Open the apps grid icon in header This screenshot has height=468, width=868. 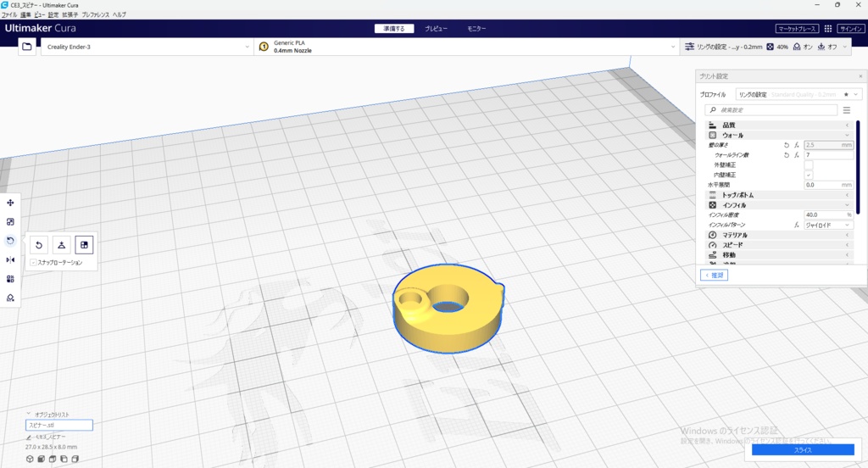(828, 28)
